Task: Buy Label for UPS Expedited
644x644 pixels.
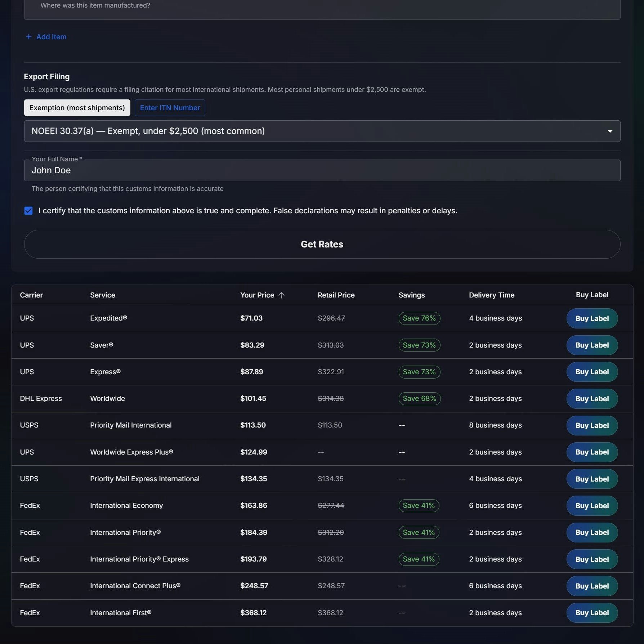Action: 592,318
